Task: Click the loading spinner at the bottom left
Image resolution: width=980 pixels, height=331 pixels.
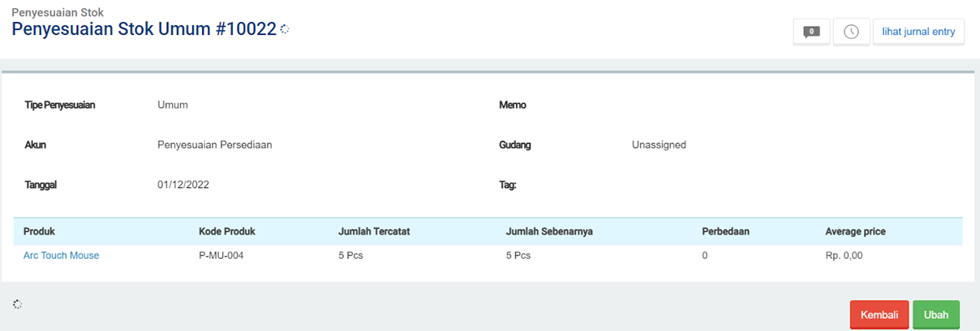Action: pyautogui.click(x=18, y=304)
